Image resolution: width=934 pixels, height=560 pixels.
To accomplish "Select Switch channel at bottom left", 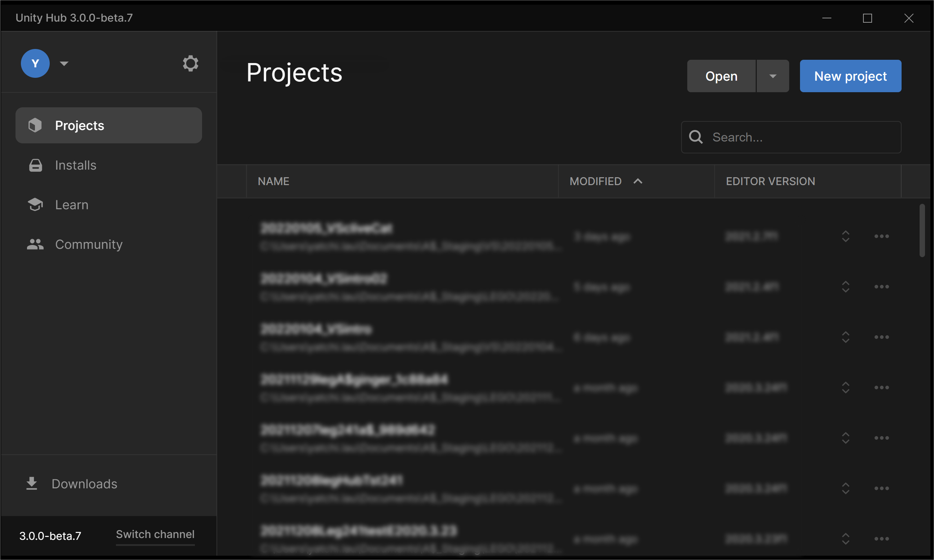I will tap(155, 533).
